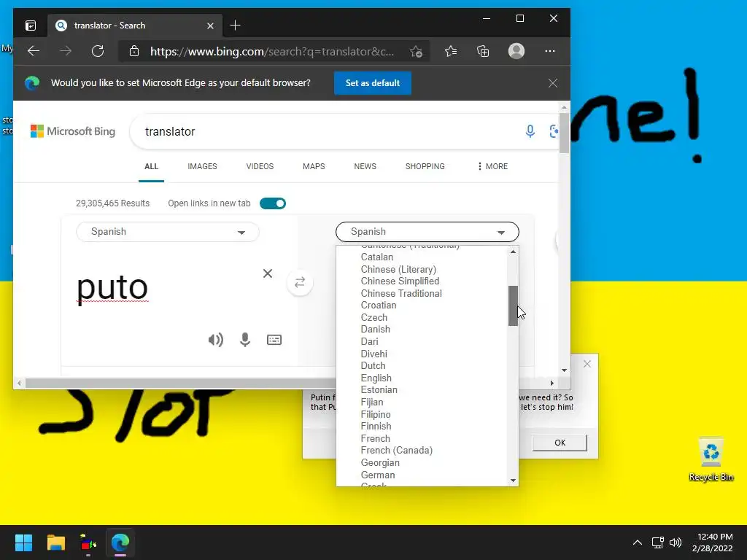Open the MORE search categories menu
The width and height of the screenshot is (747, 560).
[x=492, y=166]
